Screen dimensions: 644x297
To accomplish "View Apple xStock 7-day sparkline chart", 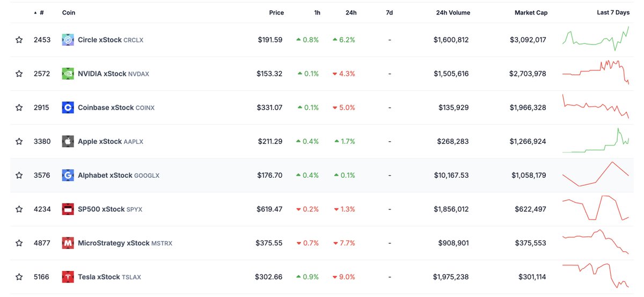I will tap(596, 140).
